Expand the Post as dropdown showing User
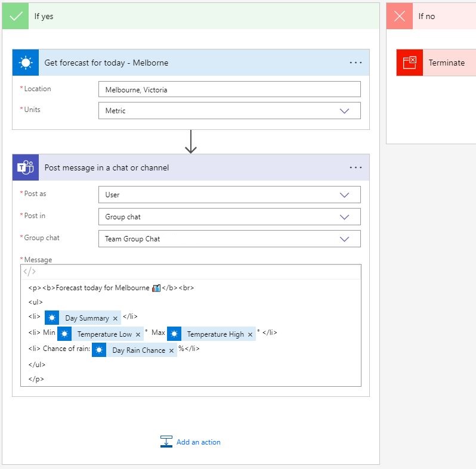 point(230,195)
